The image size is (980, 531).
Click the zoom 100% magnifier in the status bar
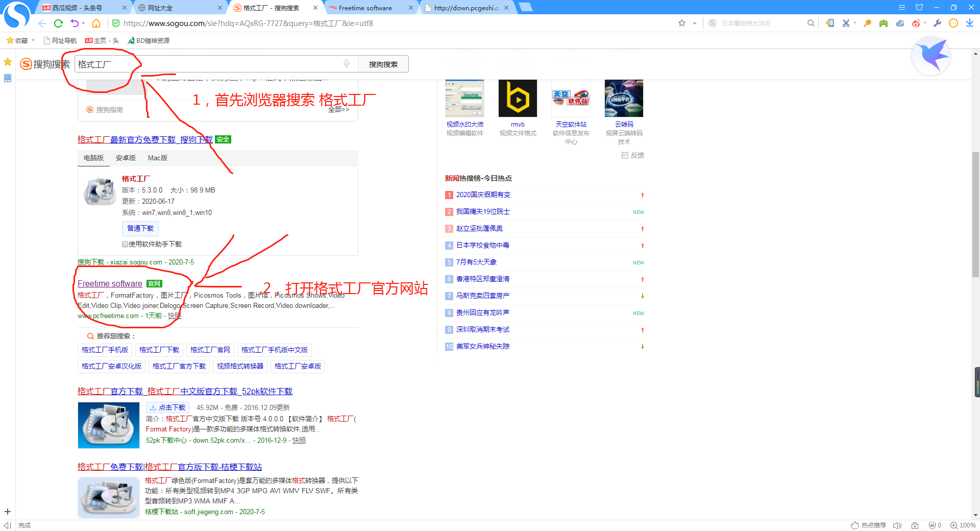[953, 525]
